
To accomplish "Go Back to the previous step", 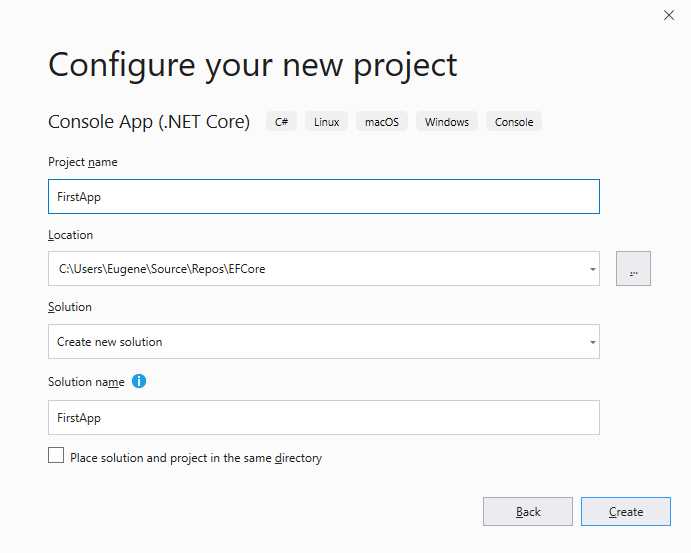I will (x=528, y=512).
